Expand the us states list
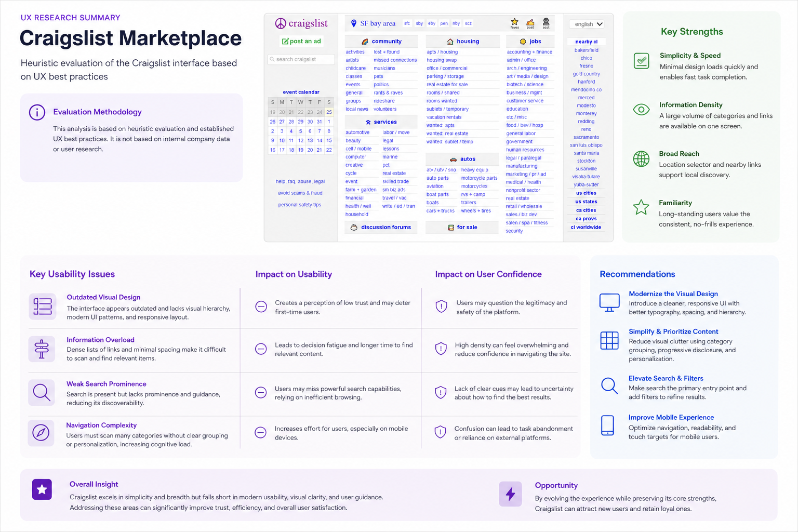798x532 pixels. point(586,202)
